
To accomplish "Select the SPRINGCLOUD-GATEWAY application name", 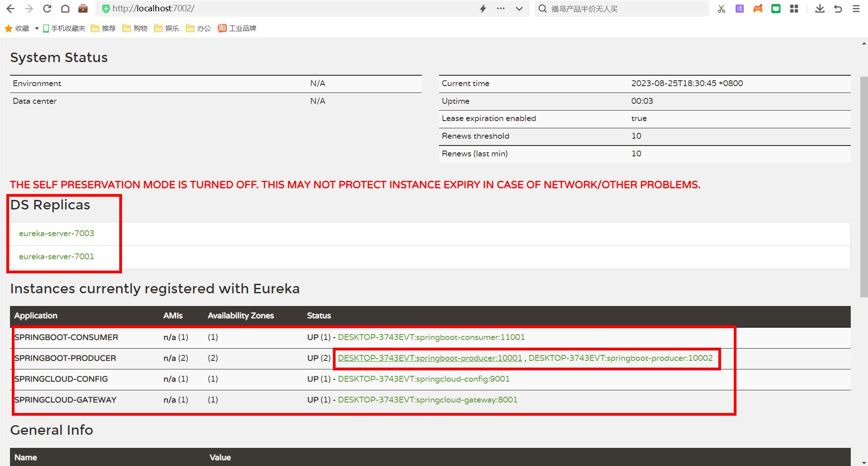I will [x=65, y=400].
